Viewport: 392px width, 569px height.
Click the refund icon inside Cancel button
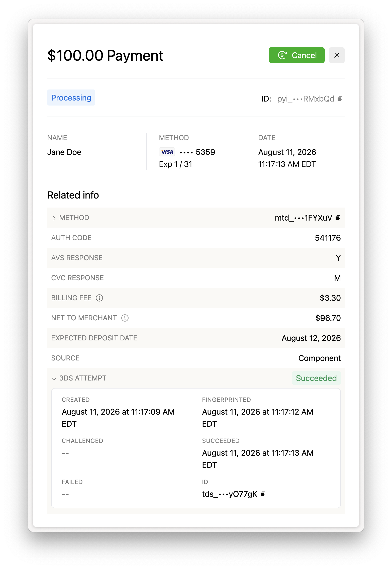pos(282,55)
